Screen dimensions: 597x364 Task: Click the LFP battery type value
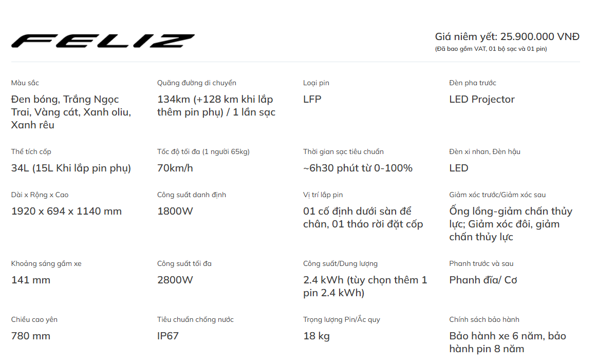click(312, 99)
